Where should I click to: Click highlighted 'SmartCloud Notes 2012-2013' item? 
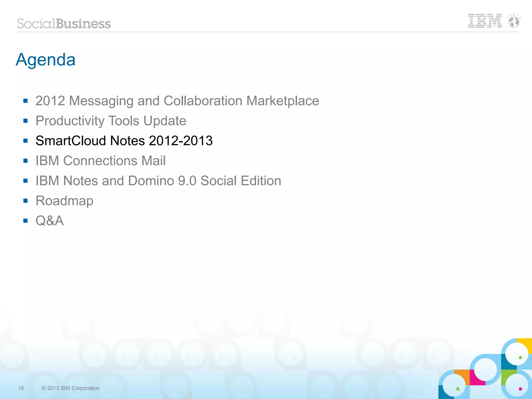point(124,141)
